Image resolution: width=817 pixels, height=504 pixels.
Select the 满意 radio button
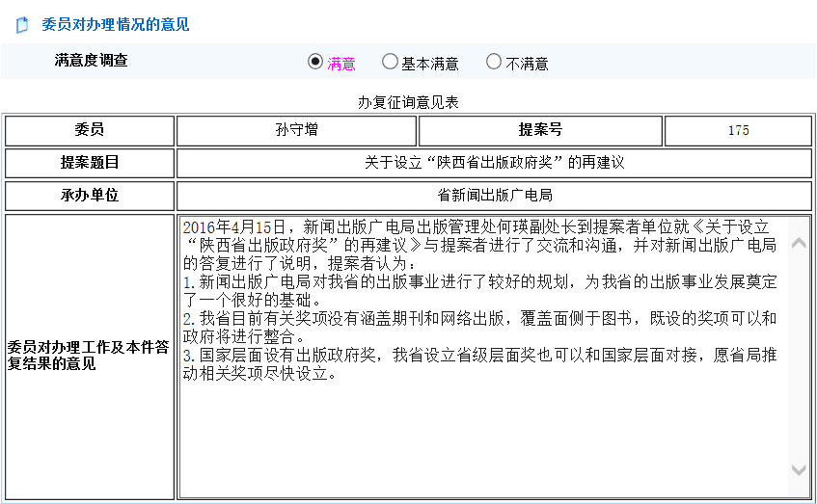click(315, 62)
